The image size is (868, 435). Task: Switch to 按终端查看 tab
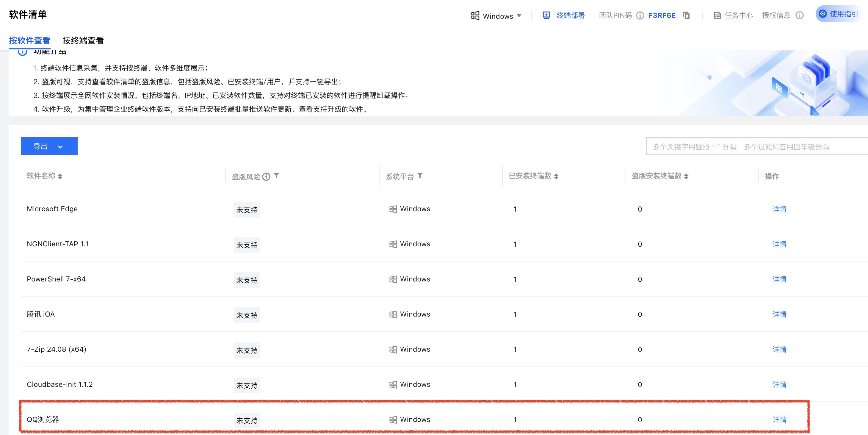pos(83,40)
